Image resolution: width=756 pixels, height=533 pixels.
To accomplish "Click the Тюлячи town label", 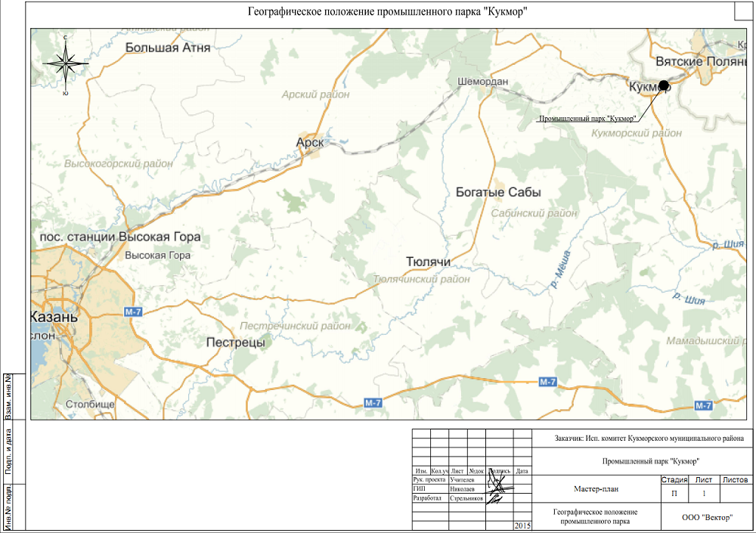I will pos(428,262).
